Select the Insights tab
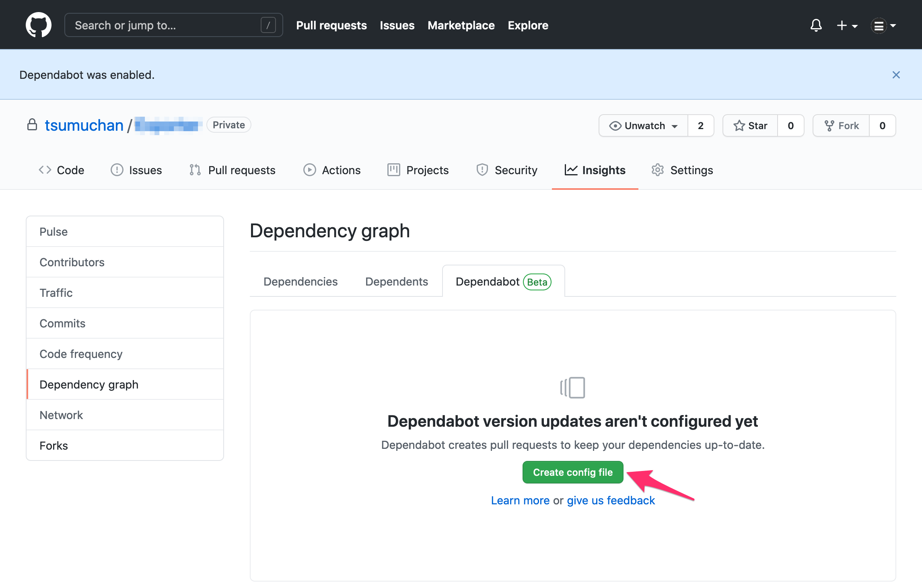Image resolution: width=922 pixels, height=588 pixels. [595, 170]
